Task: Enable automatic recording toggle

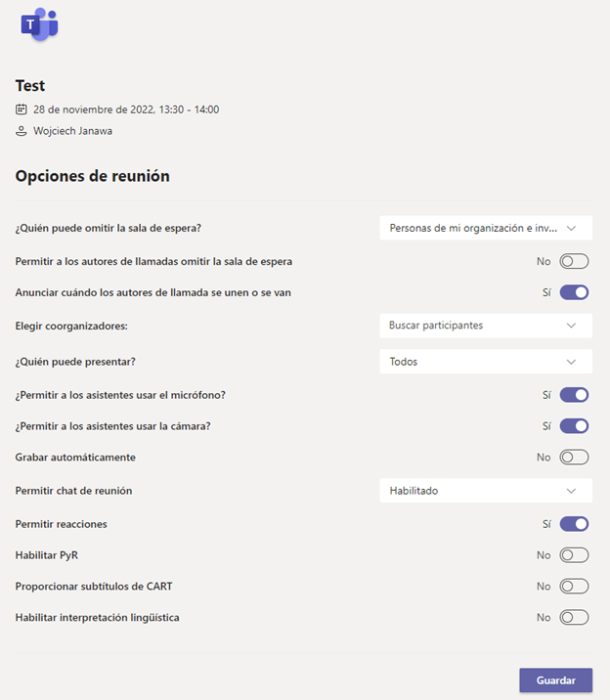Action: pos(574,458)
